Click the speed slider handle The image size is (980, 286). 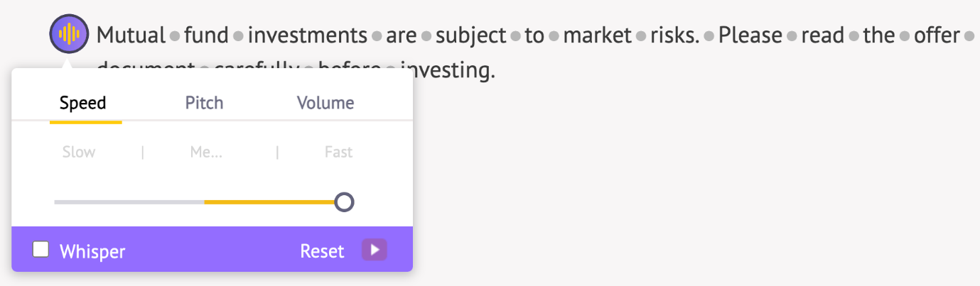(344, 202)
